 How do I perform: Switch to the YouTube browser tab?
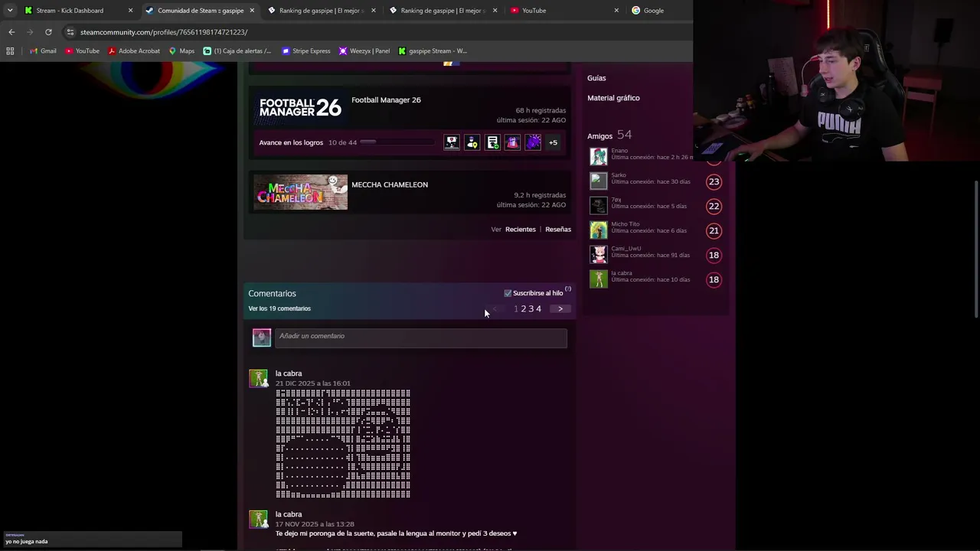point(534,11)
